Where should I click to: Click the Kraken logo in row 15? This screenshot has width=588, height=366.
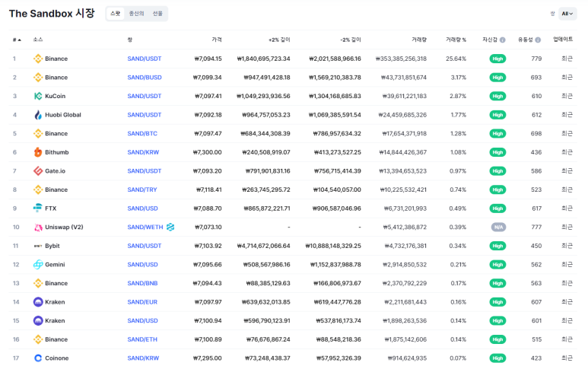coord(38,320)
